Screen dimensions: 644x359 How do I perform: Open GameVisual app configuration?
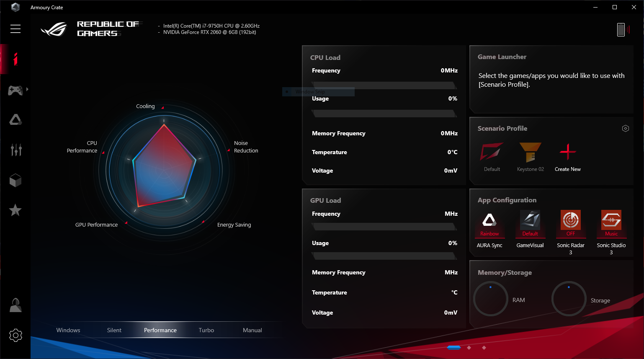tap(530, 229)
